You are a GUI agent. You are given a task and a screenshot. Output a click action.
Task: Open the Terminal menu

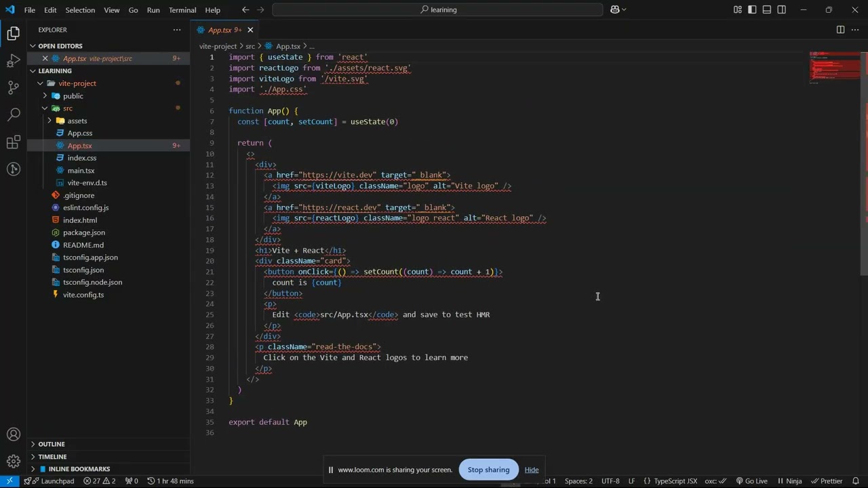(x=182, y=10)
